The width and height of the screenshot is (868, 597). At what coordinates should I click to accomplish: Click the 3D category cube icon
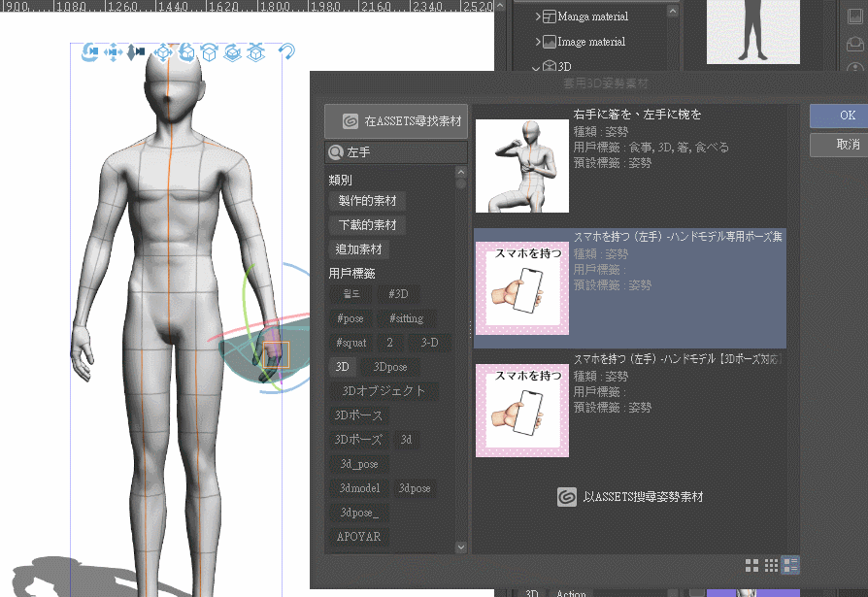click(x=550, y=66)
